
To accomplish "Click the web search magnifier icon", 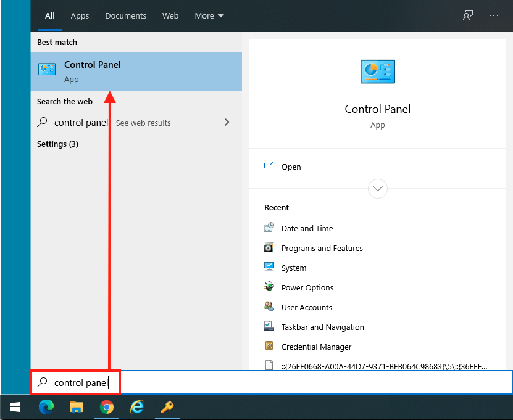I will pos(42,122).
